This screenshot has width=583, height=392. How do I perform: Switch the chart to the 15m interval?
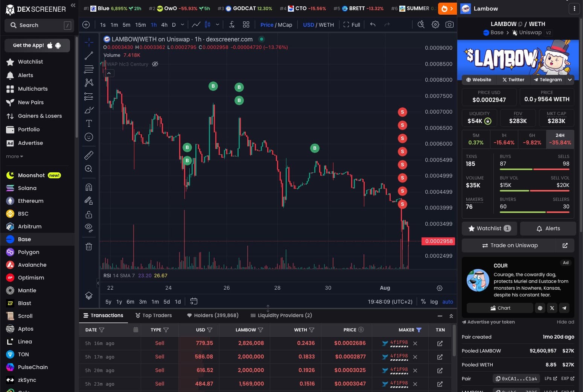pos(140,25)
